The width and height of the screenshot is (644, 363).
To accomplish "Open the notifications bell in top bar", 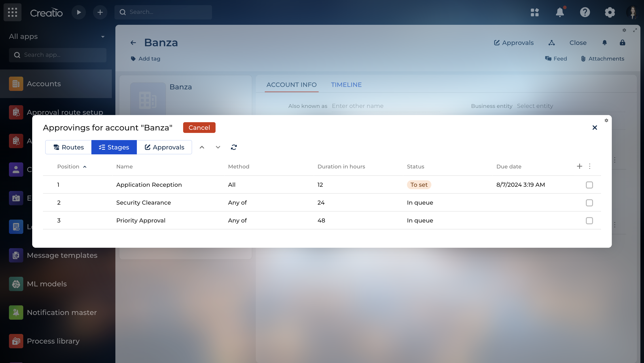I will coord(560,12).
